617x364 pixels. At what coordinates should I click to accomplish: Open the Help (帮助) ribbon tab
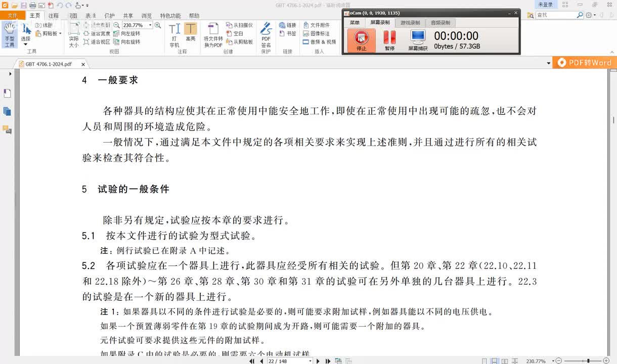click(x=194, y=16)
